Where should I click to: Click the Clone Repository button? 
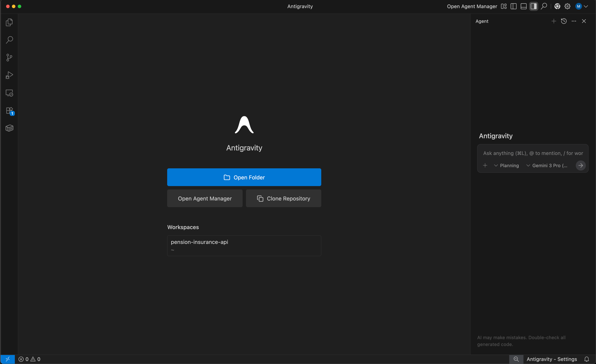(x=283, y=199)
